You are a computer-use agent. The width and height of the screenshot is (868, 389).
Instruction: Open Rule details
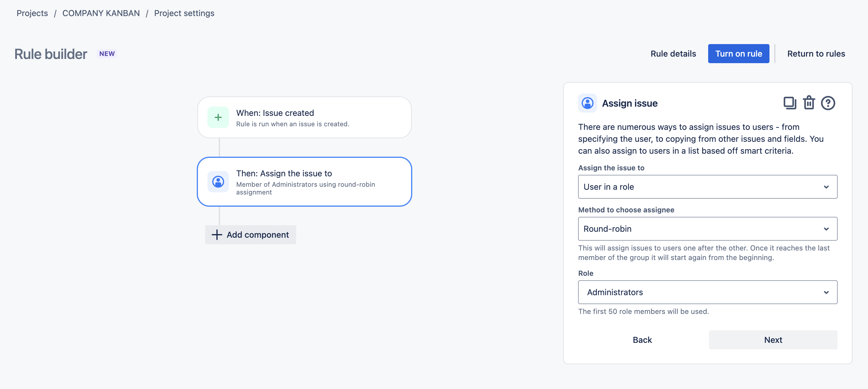click(x=673, y=54)
